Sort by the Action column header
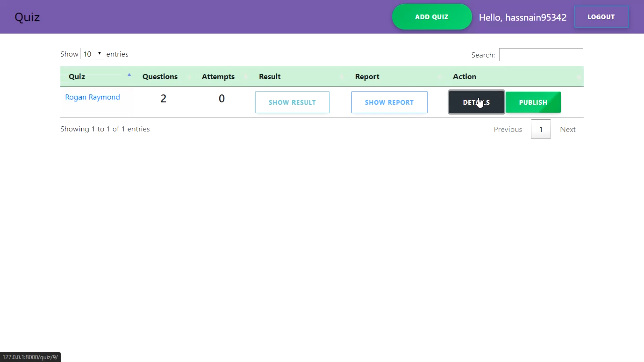The height and width of the screenshot is (362, 644). pyautogui.click(x=465, y=77)
